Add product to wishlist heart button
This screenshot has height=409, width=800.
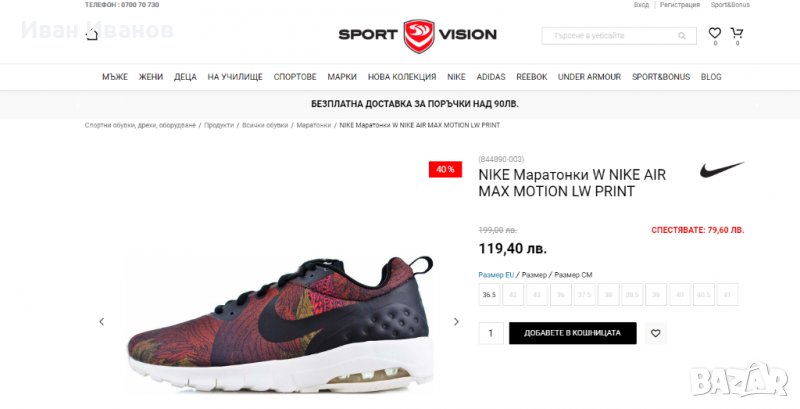656,333
